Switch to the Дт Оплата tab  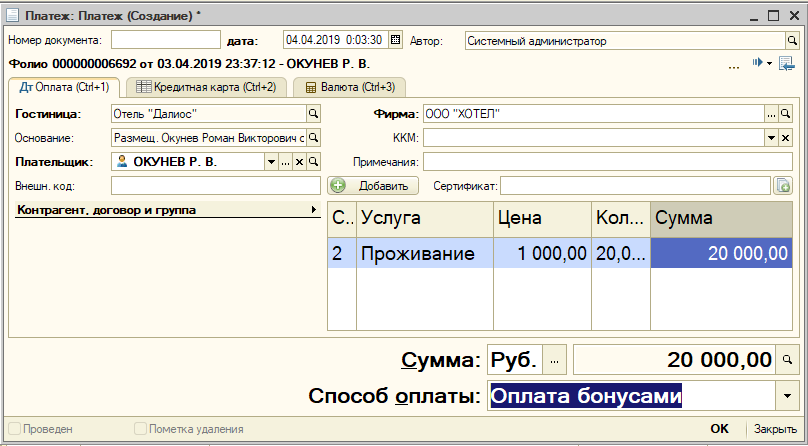pyautogui.click(x=64, y=87)
